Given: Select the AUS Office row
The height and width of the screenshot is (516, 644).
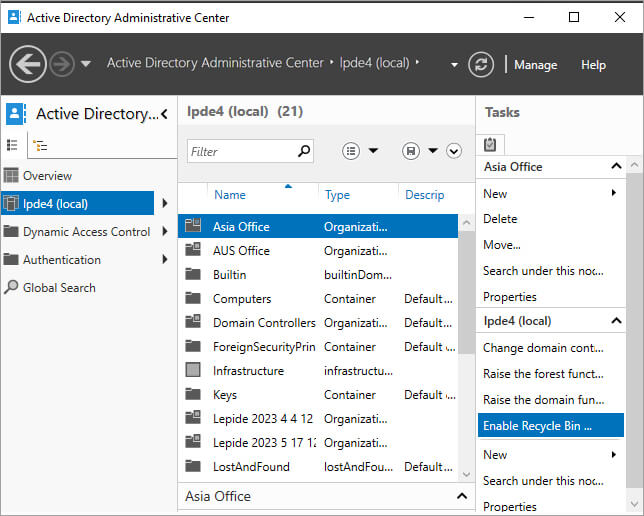Looking at the screenshot, I should pyautogui.click(x=318, y=251).
